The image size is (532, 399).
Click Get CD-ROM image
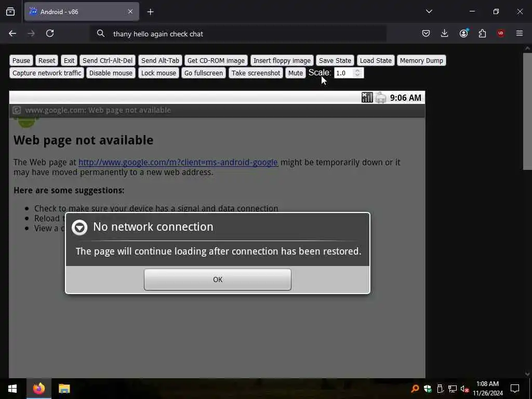(216, 60)
